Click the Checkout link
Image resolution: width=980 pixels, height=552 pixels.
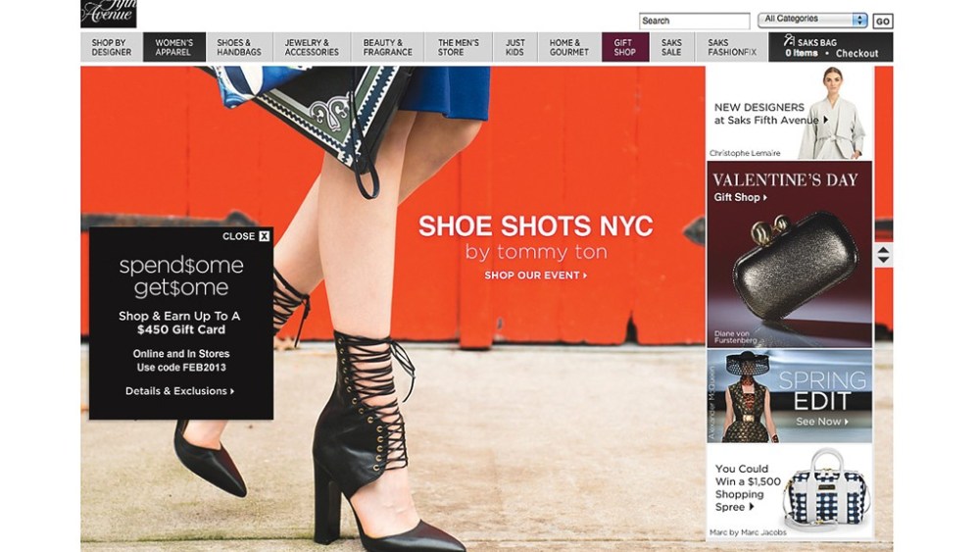click(857, 54)
